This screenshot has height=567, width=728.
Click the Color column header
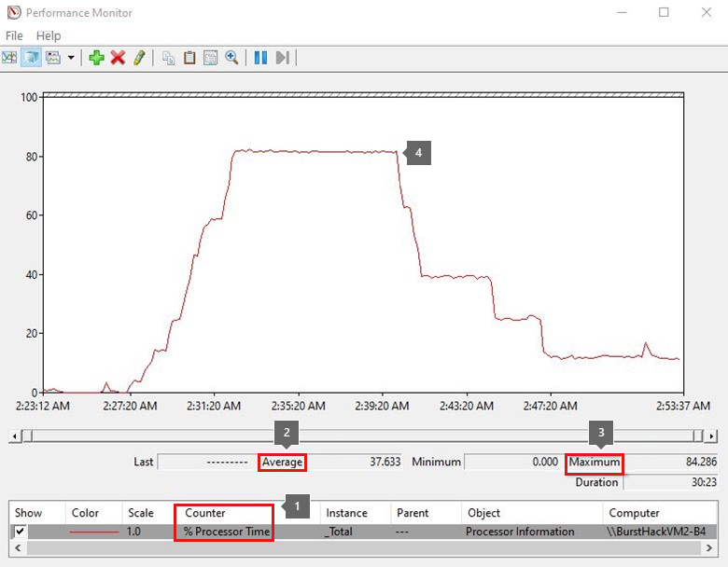[85, 513]
